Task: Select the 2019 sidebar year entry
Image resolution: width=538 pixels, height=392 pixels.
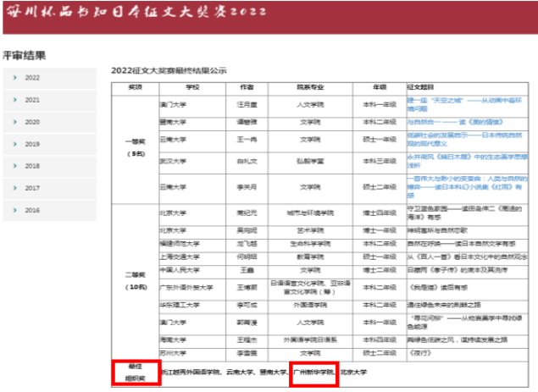Action: tap(32, 144)
